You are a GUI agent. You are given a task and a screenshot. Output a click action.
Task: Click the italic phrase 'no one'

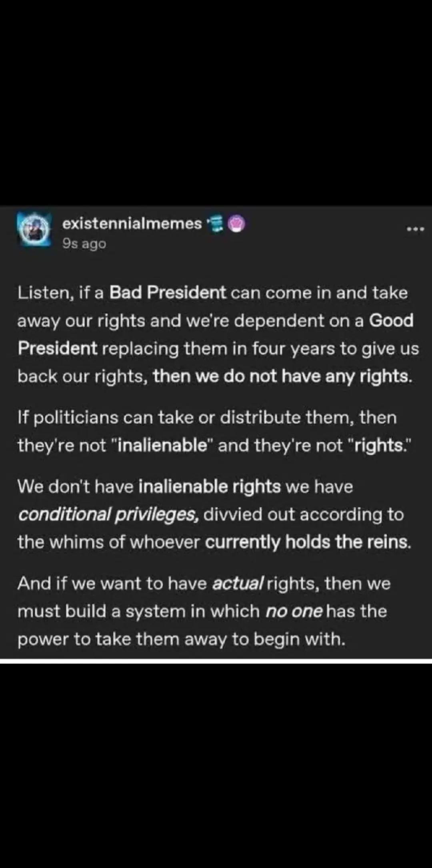pyautogui.click(x=294, y=611)
